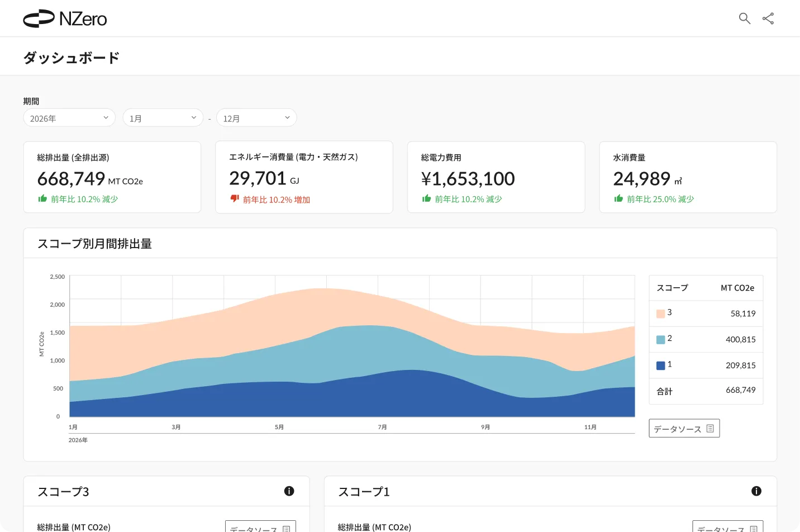Image resolution: width=800 pixels, height=532 pixels.
Task: Click thumbs-up icon under 総排出量
Action: (42, 198)
